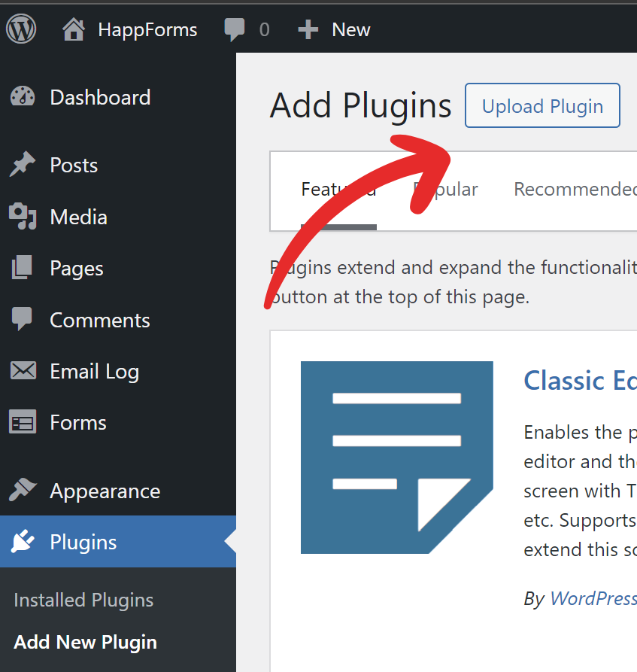Viewport: 637px width, 672px height.
Task: Open the Email Log menu item
Action: tap(95, 372)
